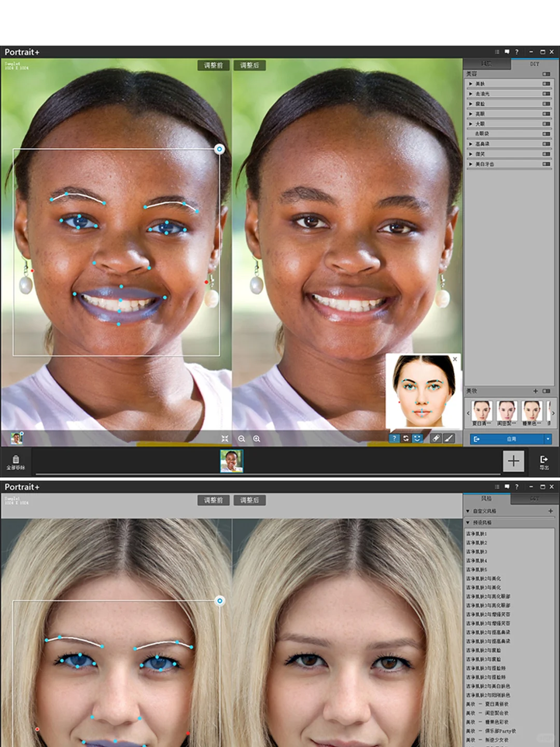The image size is (560, 747).
Task: Open the dropdown arrow on the blue apply button
Action: tap(548, 439)
